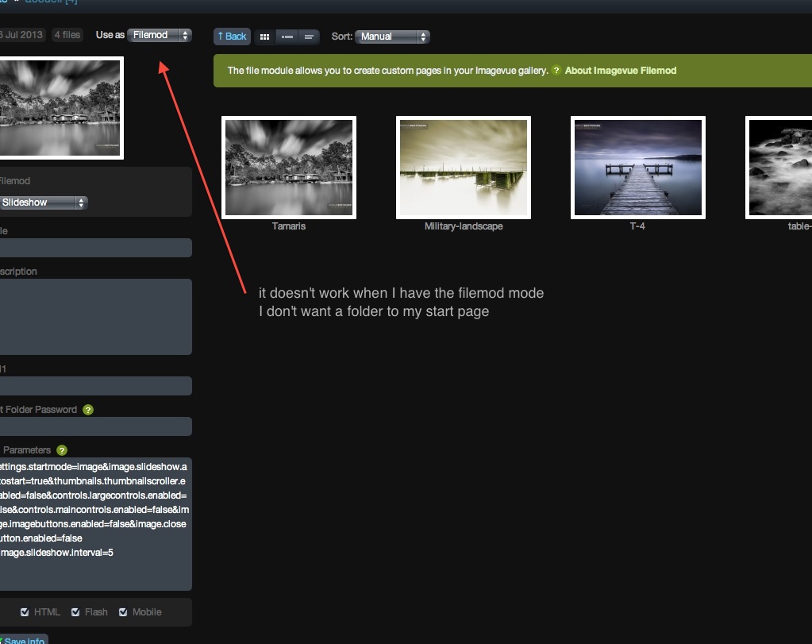Open the Slideshow filemod dropdown

pyautogui.click(x=43, y=202)
